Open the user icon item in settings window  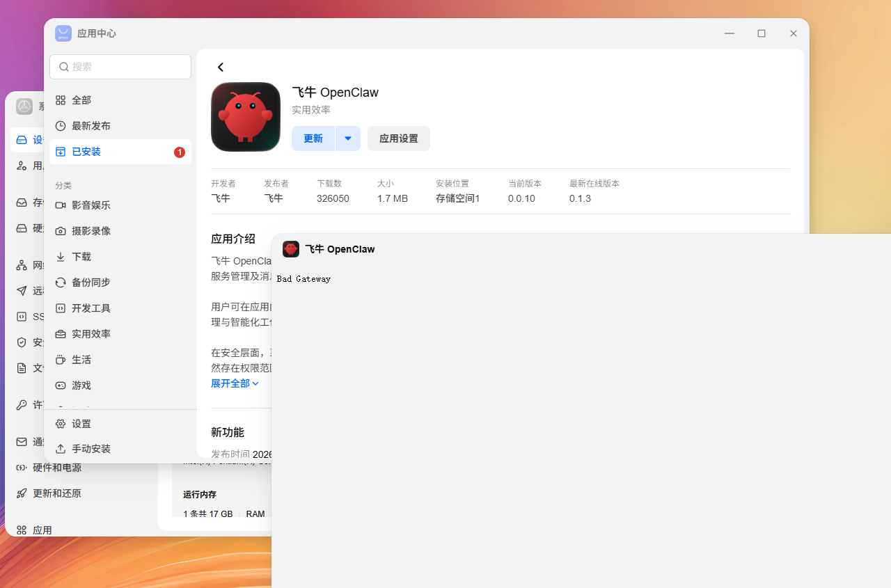point(22,166)
